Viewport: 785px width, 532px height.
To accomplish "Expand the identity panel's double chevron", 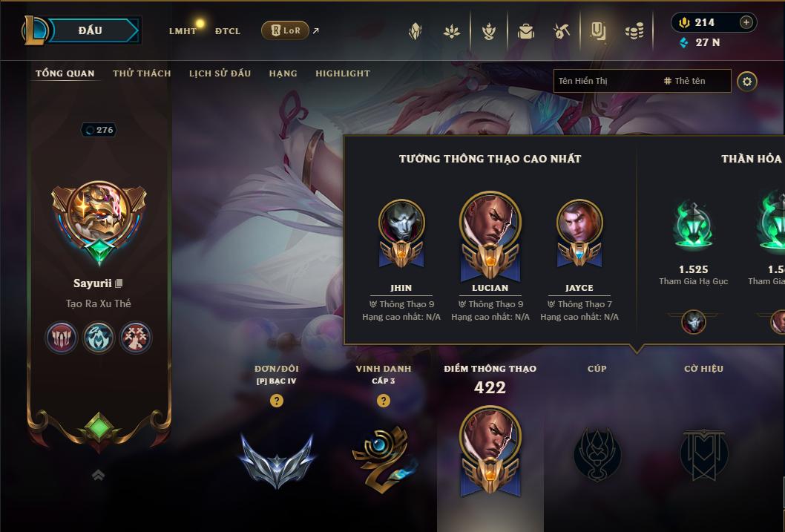I will coord(99,475).
